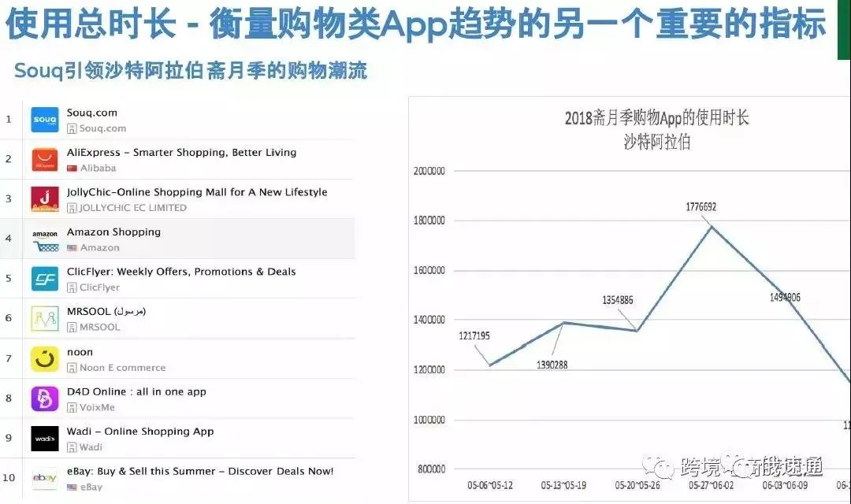Click building icon beside Noon E commerce
This screenshot has height=504, width=851.
(x=72, y=368)
